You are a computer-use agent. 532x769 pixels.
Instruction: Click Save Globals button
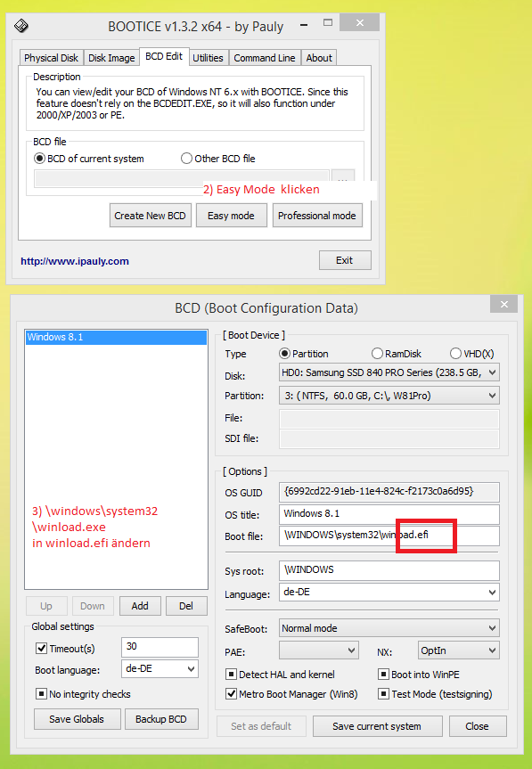pos(77,719)
